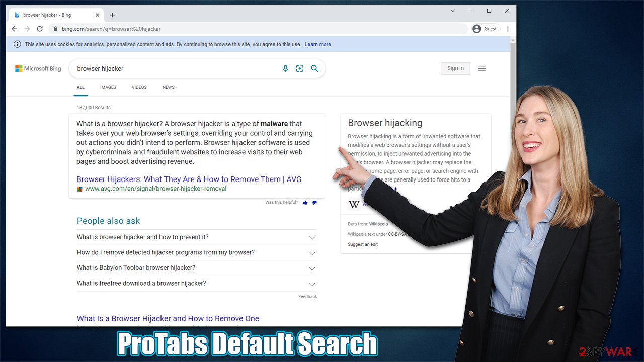Expand 'How do I remove detected hijacker programs'
644x362 pixels.
coord(197,253)
